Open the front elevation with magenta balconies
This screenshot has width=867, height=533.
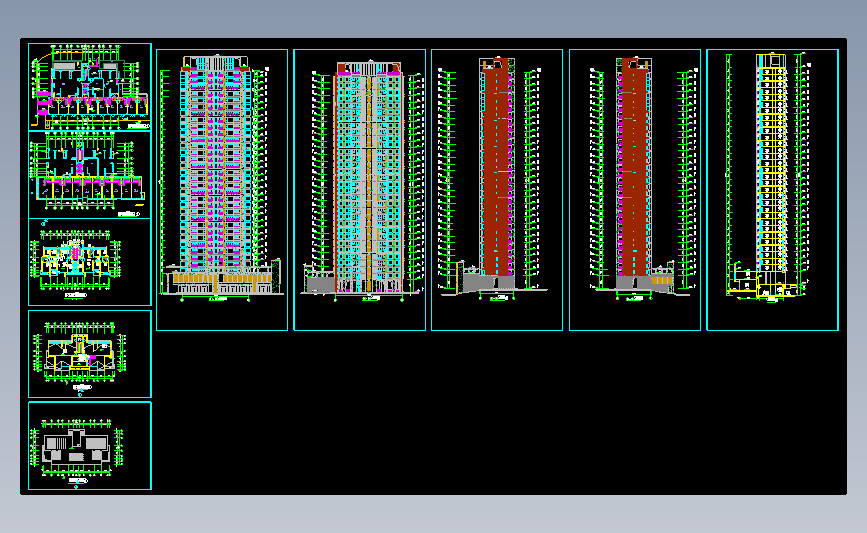click(x=222, y=190)
